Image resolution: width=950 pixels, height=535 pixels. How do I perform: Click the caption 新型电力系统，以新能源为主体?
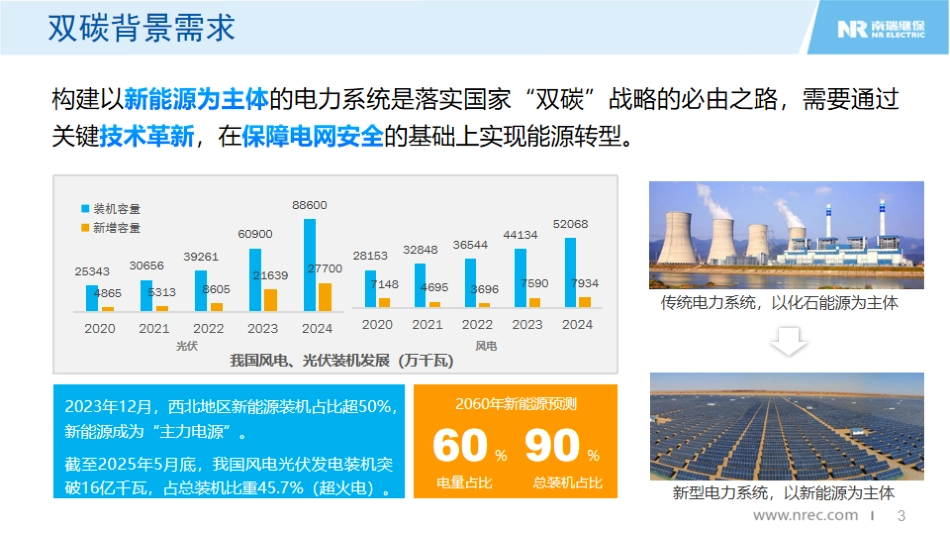783,493
